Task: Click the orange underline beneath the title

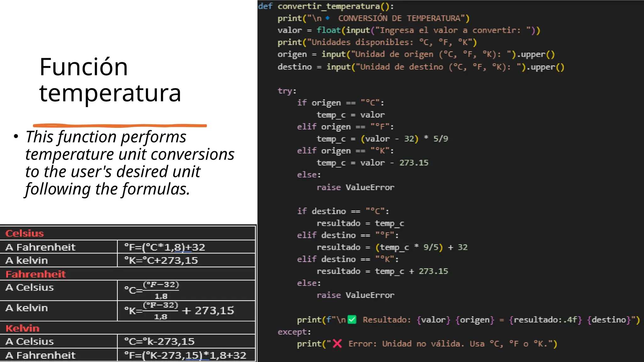Action: [x=119, y=126]
